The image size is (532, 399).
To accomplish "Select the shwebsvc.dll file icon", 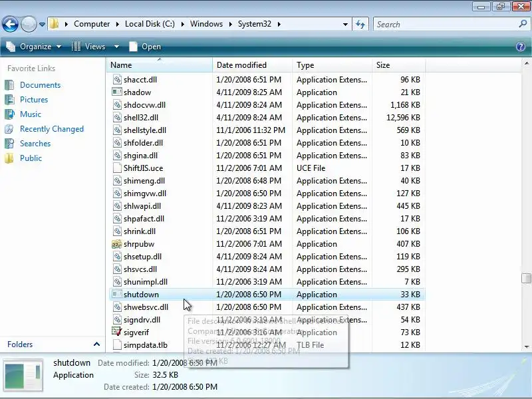I will pos(117,307).
